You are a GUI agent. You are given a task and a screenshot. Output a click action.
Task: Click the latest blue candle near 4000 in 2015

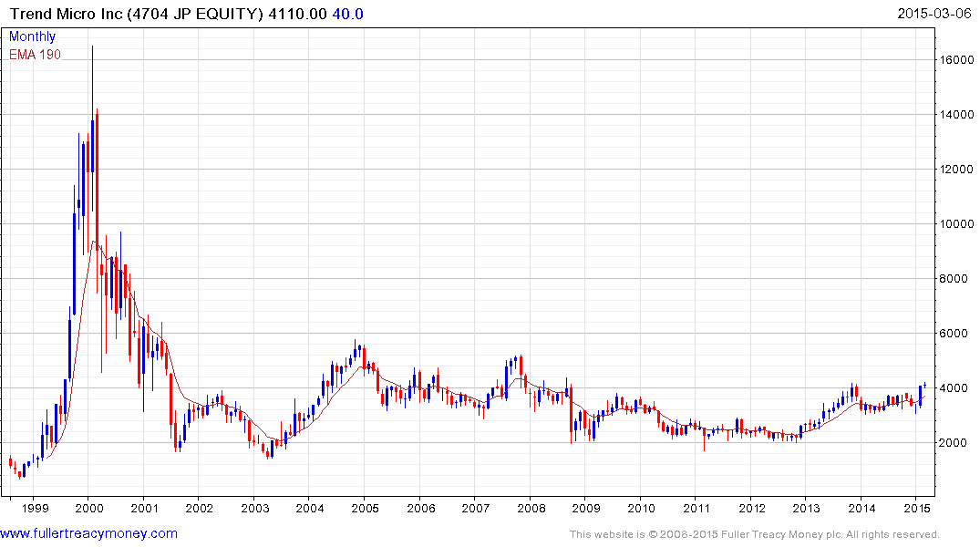click(x=925, y=385)
